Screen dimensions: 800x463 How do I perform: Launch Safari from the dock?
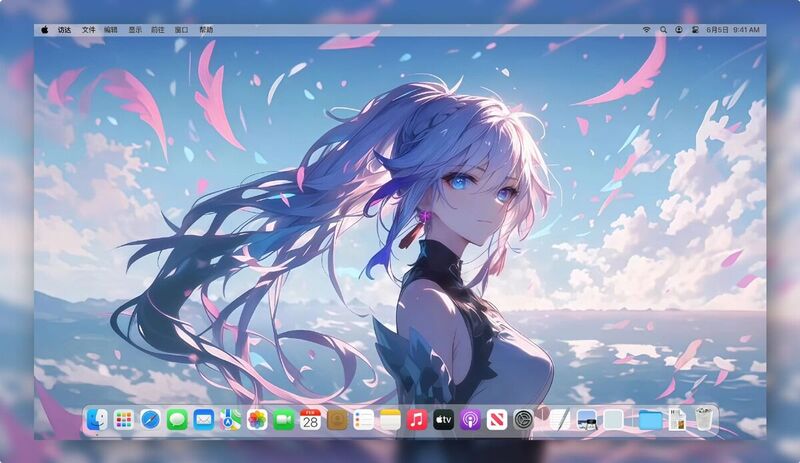click(151, 420)
